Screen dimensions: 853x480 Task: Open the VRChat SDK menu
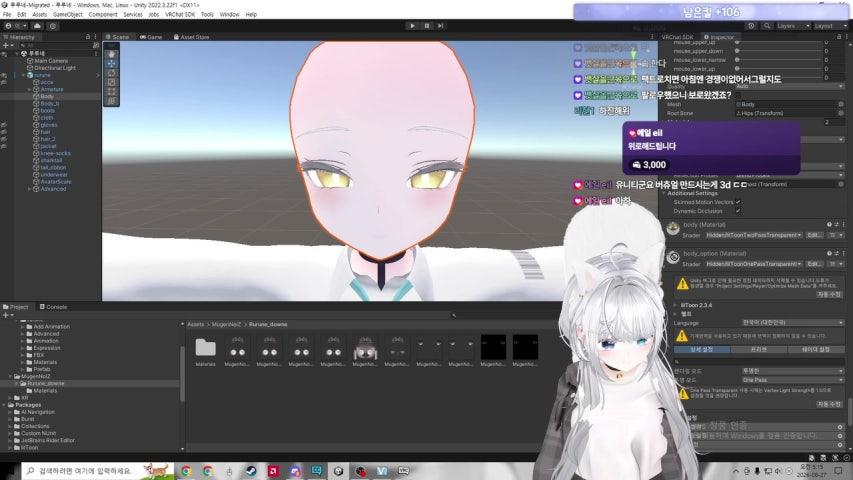click(180, 15)
